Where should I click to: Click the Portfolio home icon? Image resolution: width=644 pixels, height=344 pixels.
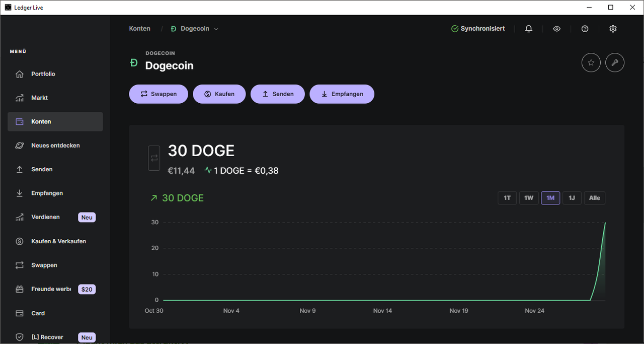(x=20, y=74)
